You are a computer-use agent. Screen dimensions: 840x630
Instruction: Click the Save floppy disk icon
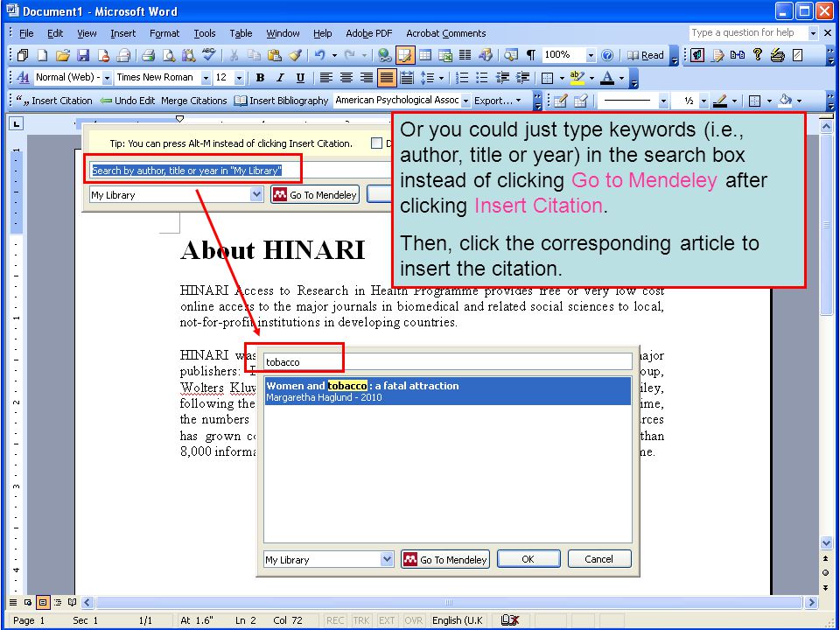point(83,55)
